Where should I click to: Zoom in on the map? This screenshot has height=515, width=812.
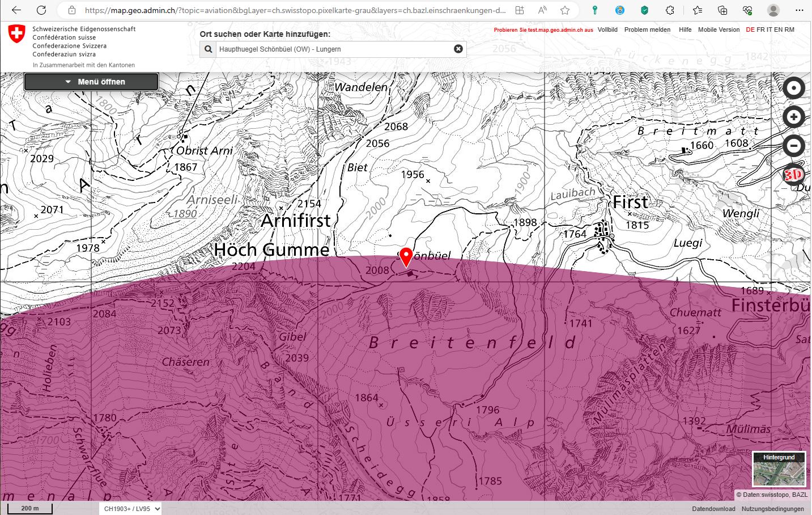pyautogui.click(x=793, y=117)
